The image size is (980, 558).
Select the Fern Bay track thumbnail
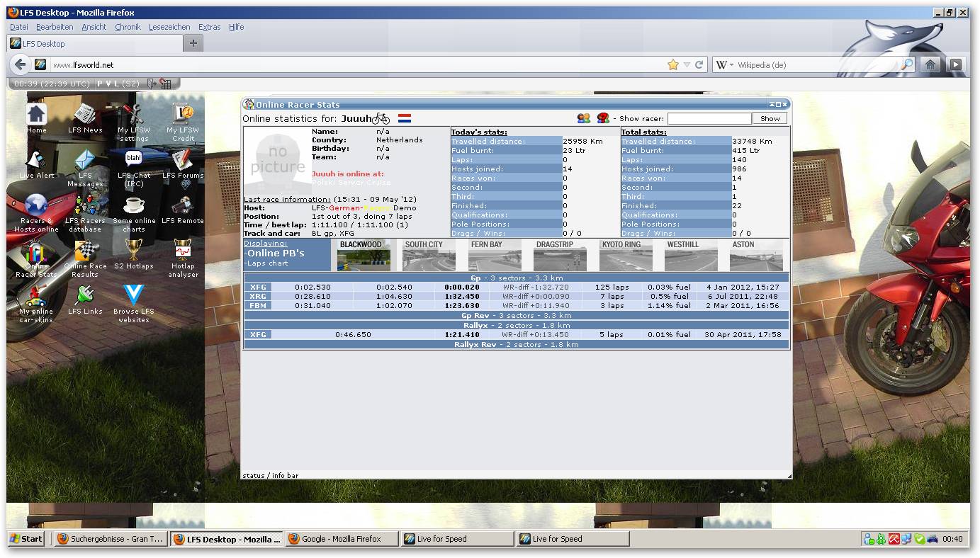pyautogui.click(x=494, y=255)
